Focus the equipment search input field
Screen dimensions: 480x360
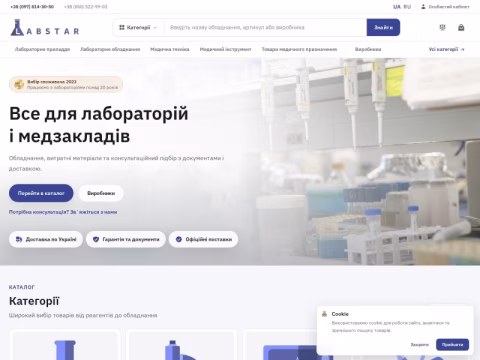[x=265, y=28]
